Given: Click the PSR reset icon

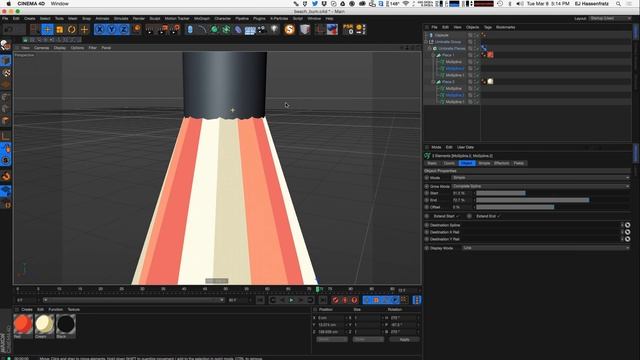Looking at the screenshot, I should pos(348,29).
